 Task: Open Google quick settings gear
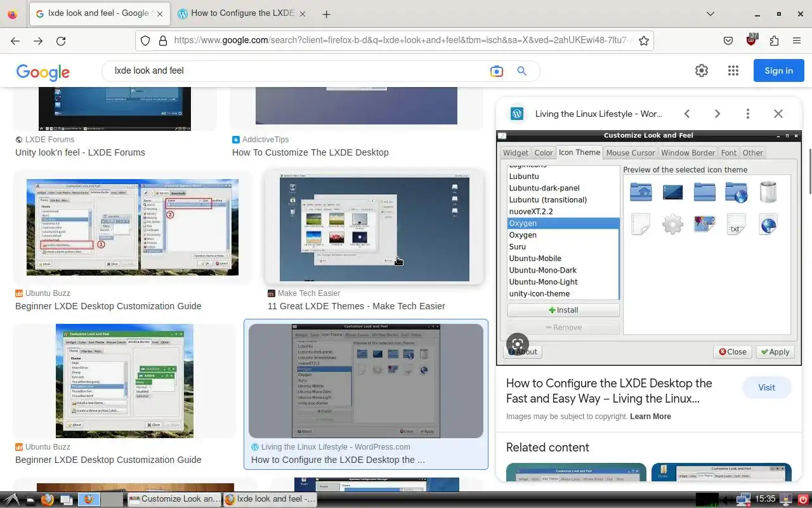click(x=702, y=70)
